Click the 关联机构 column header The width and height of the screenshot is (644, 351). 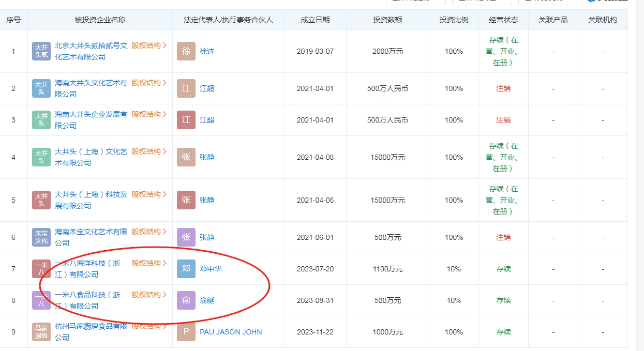click(603, 20)
